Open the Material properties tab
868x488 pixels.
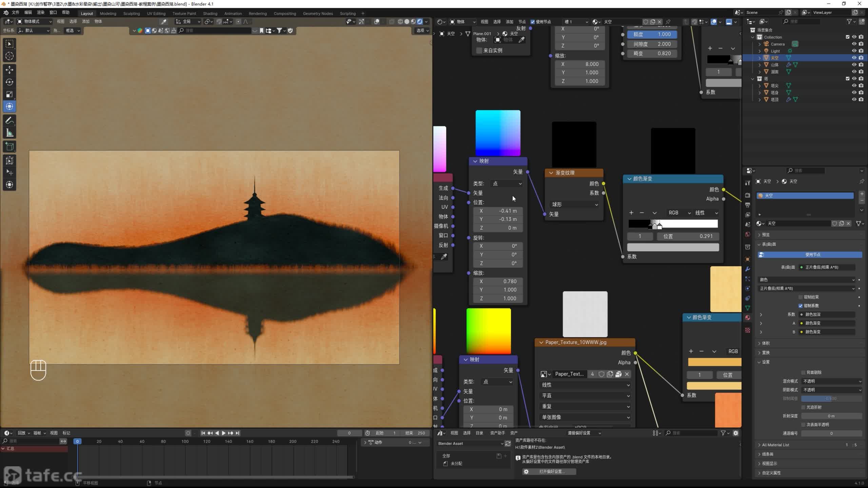point(748,318)
